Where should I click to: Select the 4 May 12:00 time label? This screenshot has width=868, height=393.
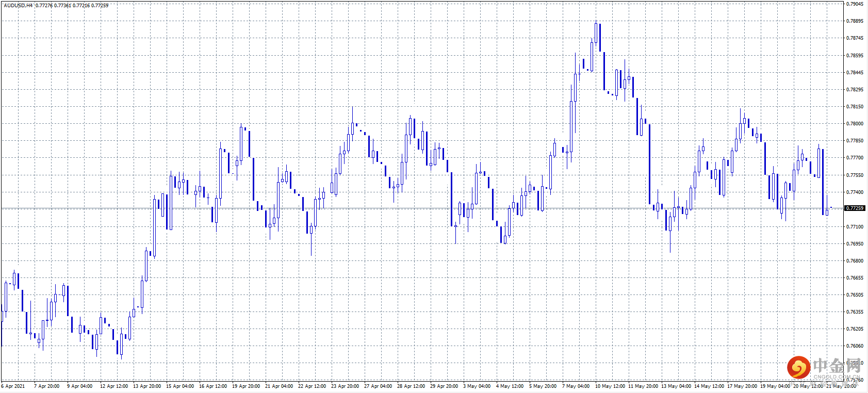[x=510, y=386]
